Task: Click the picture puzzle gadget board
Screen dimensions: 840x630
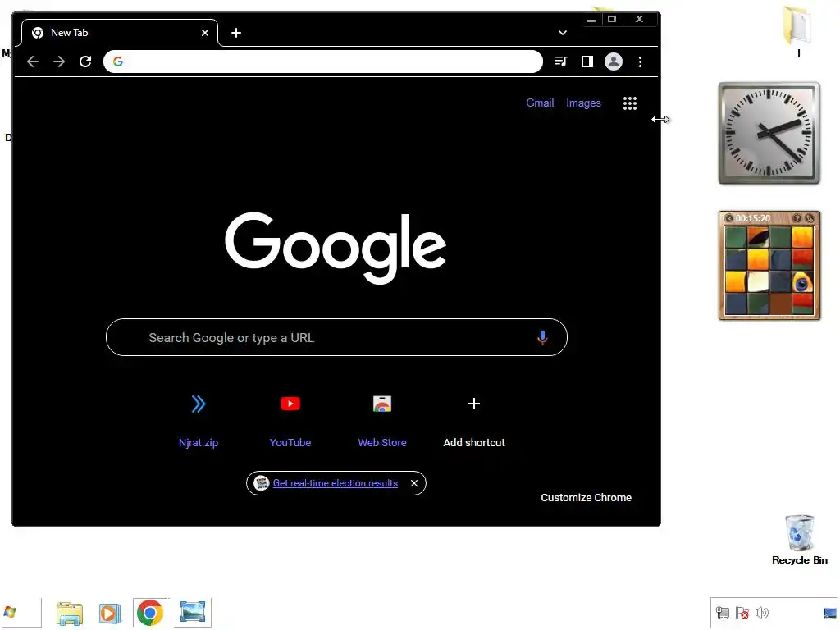Action: pos(769,271)
